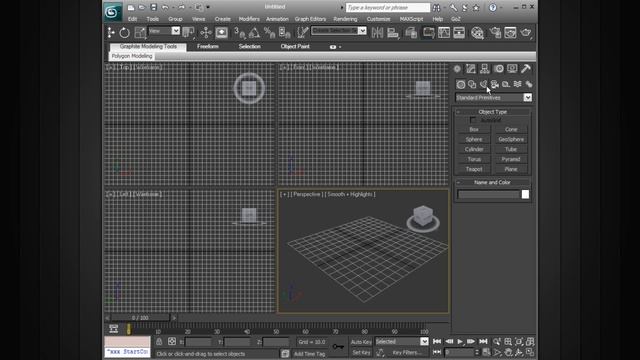The height and width of the screenshot is (360, 640).
Task: Toggle the Auto Key button
Action: point(361,342)
